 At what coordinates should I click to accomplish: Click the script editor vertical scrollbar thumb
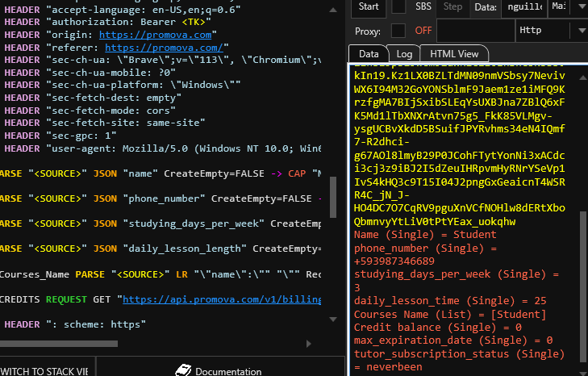[332, 197]
